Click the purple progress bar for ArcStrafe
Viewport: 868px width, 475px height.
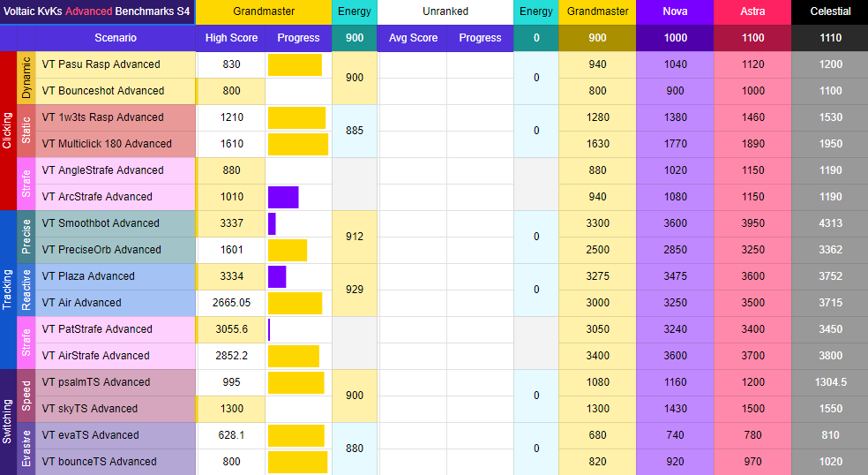[x=283, y=197]
